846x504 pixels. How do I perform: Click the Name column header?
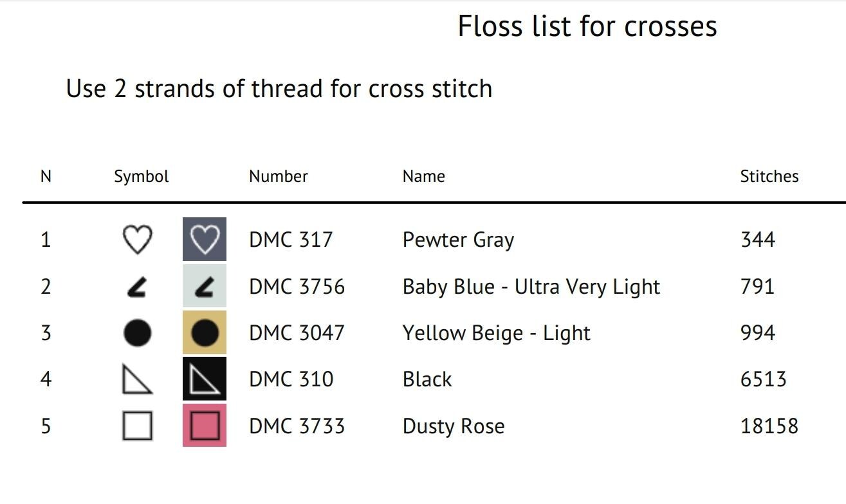coord(424,176)
